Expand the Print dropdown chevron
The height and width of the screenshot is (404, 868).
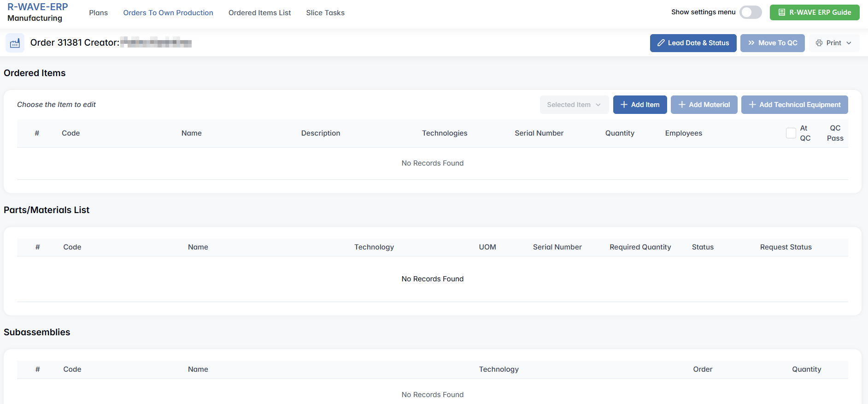[x=849, y=43]
